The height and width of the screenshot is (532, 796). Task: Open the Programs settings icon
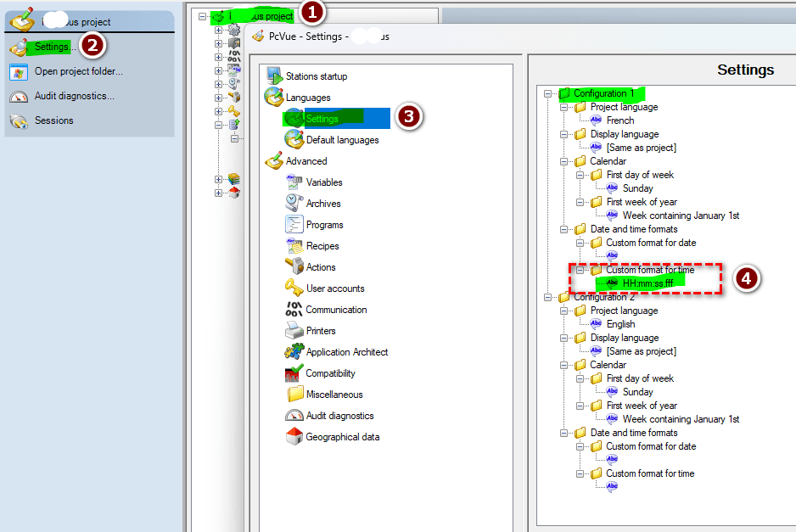click(294, 224)
